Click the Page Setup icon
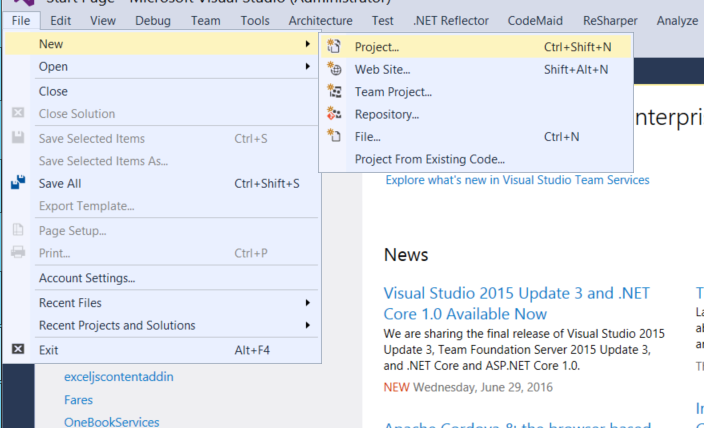Screen dimensions: 704x428 pos(18,229)
